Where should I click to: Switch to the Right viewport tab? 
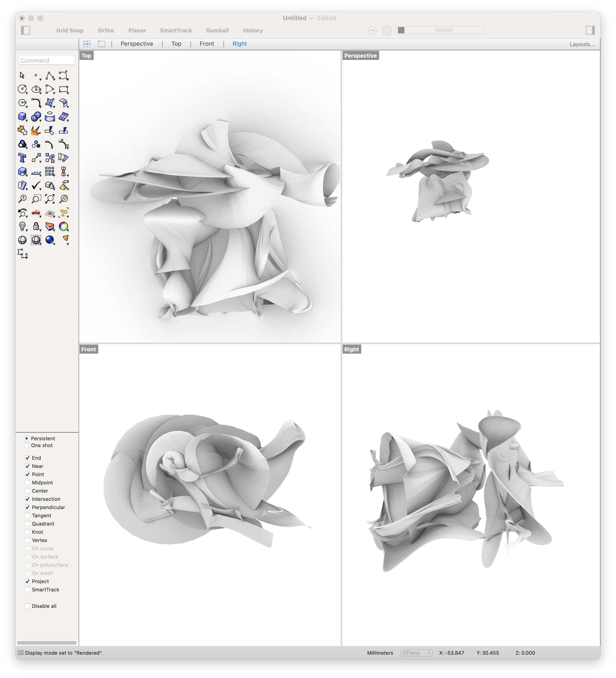pyautogui.click(x=239, y=44)
